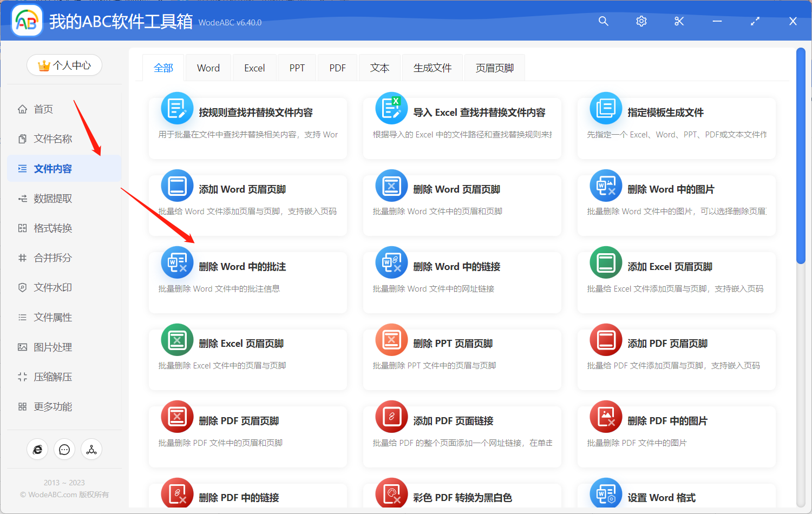The image size is (812, 514).
Task: Open the feedback chat bubble icon
Action: point(64,449)
